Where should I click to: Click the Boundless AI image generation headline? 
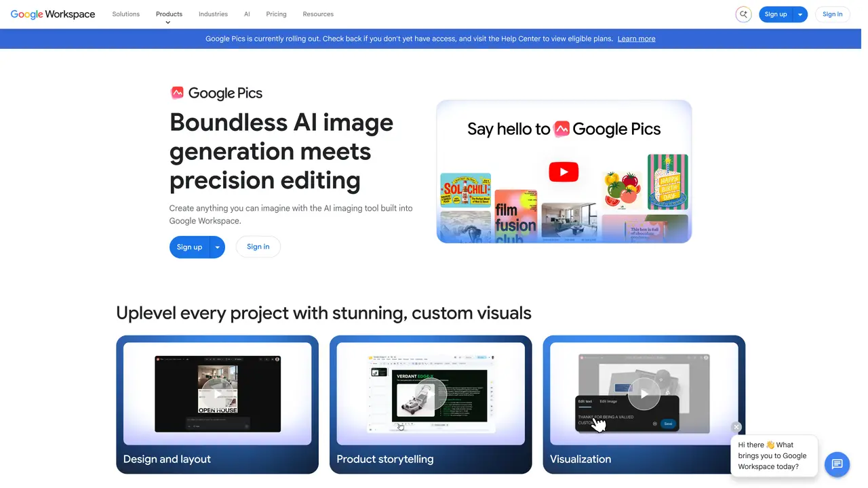281,151
